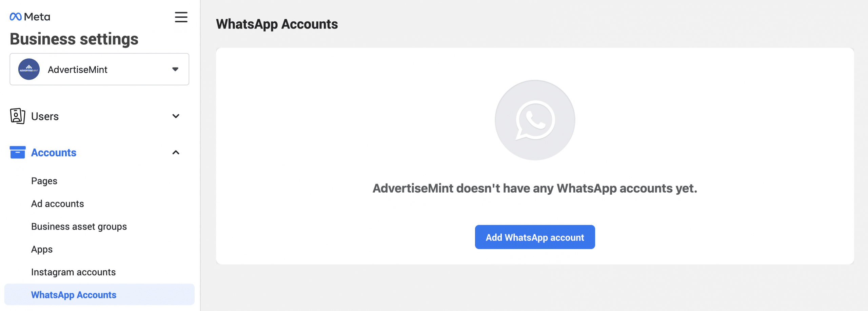Viewport: 868px width, 311px height.
Task: Select the Accounts menu label
Action: 54,153
